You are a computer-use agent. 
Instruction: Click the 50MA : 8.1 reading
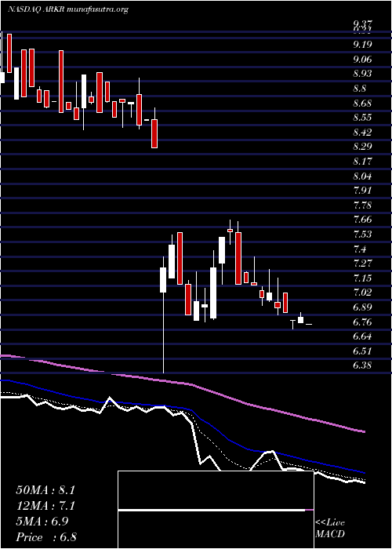click(45, 490)
